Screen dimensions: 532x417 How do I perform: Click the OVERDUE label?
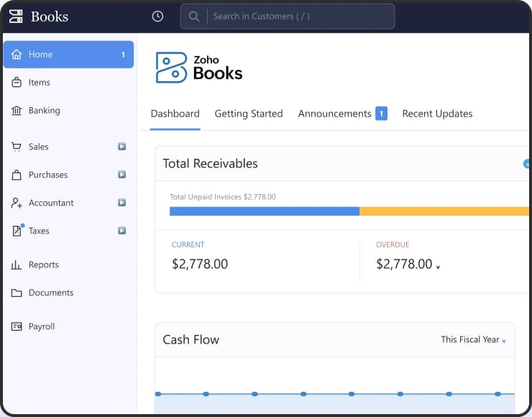393,244
